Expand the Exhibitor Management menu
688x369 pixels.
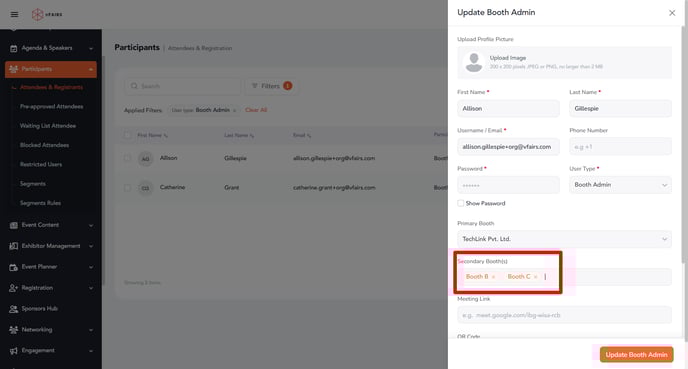(51, 246)
